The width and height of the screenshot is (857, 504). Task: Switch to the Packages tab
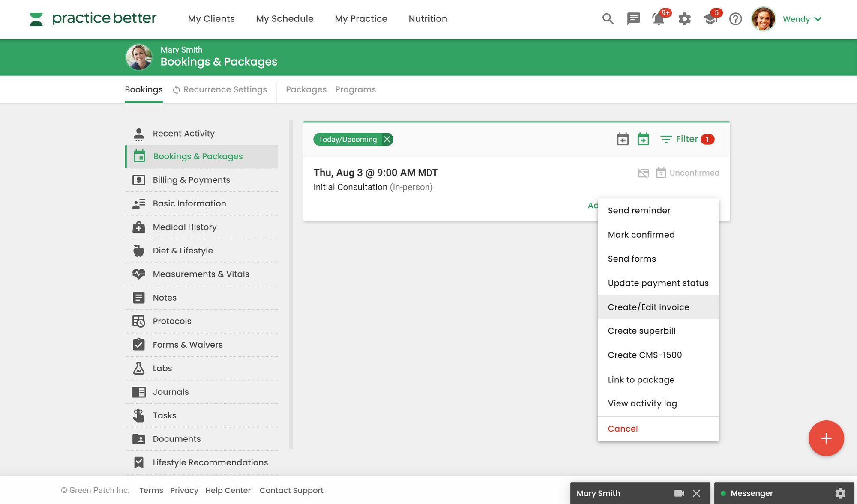(306, 89)
